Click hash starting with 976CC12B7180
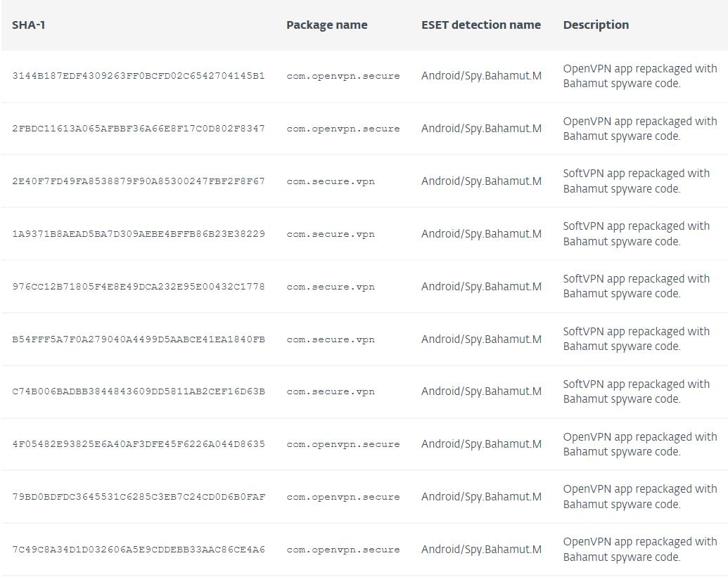Viewport: 728px width, 577px height. [138, 287]
